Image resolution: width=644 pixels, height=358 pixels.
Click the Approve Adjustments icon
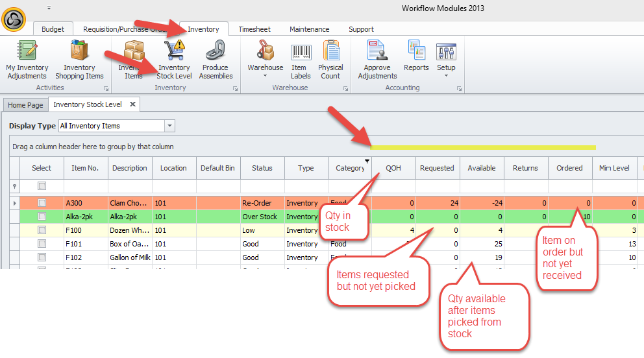[x=377, y=59]
